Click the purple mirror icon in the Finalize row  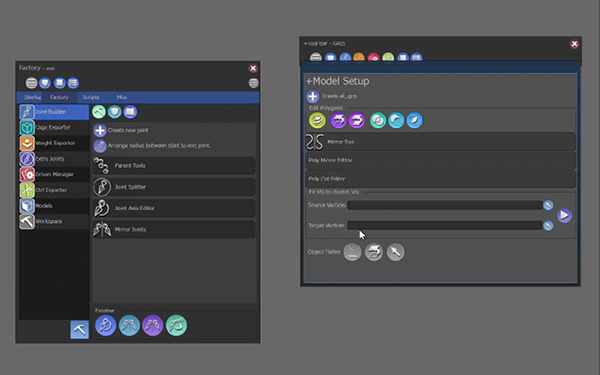153,326
